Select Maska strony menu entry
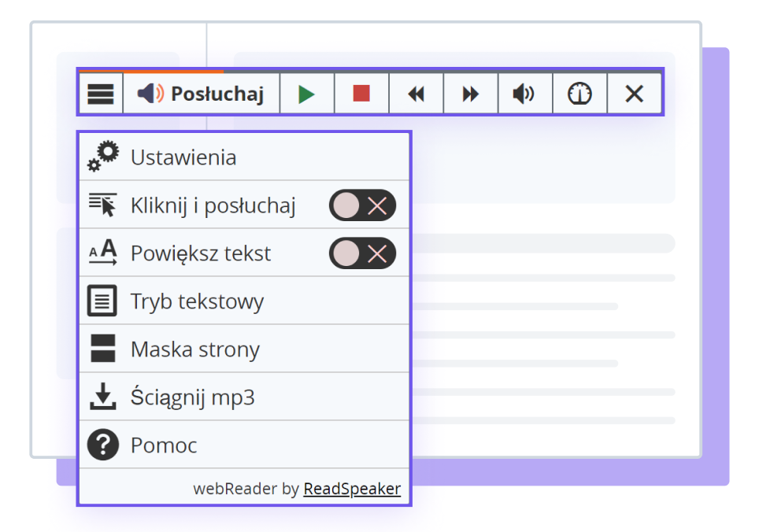This screenshot has width=759, height=532. pos(194,349)
